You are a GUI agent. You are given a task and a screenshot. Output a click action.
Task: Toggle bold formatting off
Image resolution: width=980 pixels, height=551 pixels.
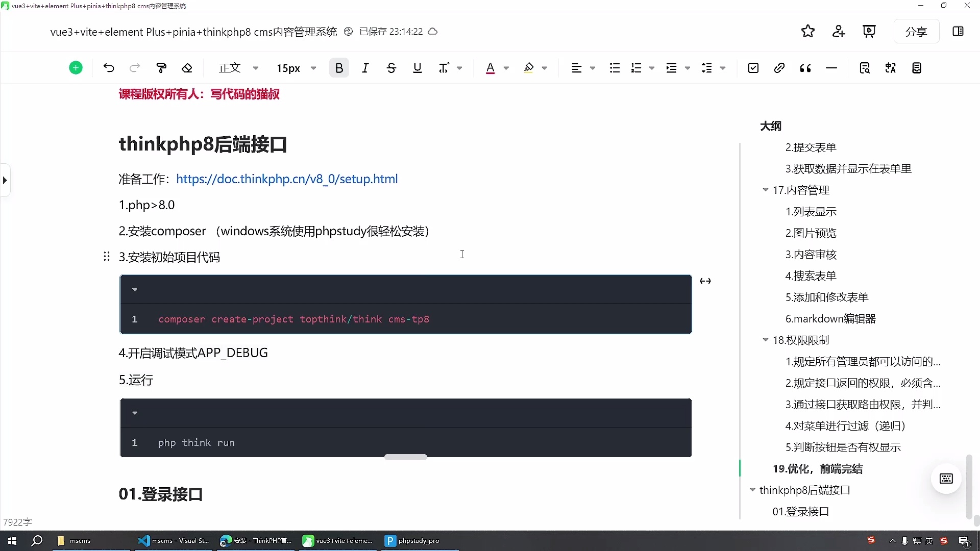click(x=339, y=67)
